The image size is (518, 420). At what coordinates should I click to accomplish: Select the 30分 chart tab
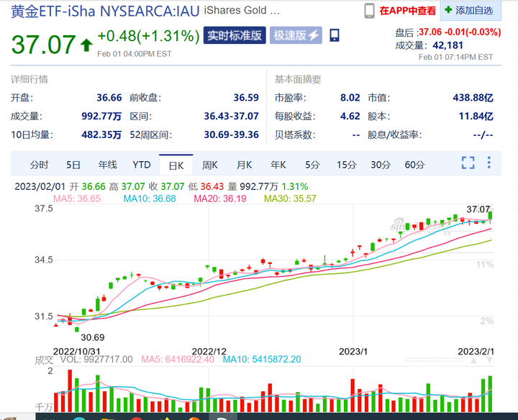[381, 165]
